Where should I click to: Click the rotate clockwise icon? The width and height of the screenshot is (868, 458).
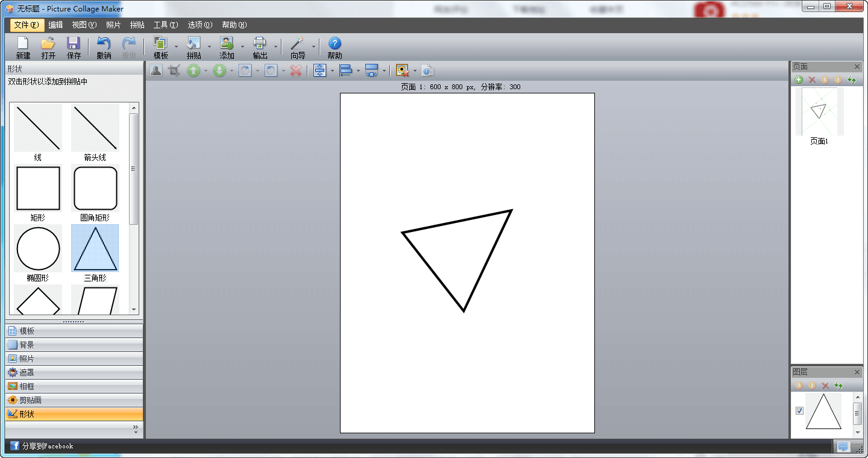[x=245, y=71]
